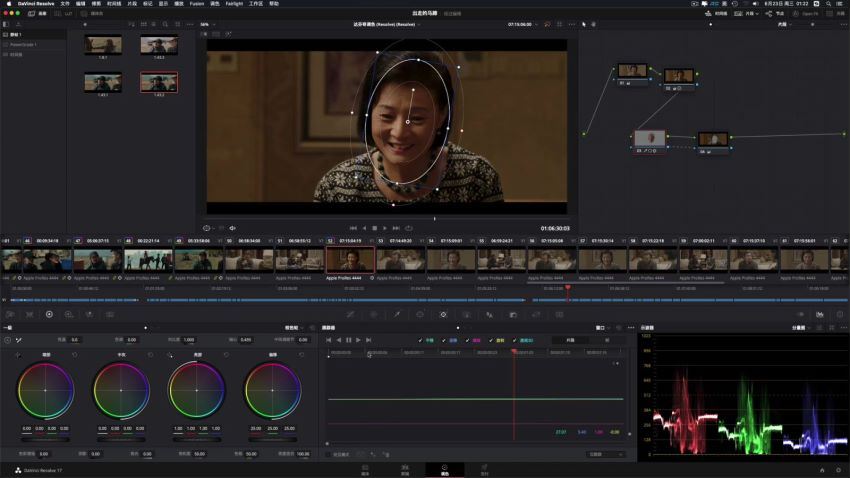Image resolution: width=850 pixels, height=478 pixels.
Task: Open the magic mask icon in the toolbar
Action: (466, 314)
